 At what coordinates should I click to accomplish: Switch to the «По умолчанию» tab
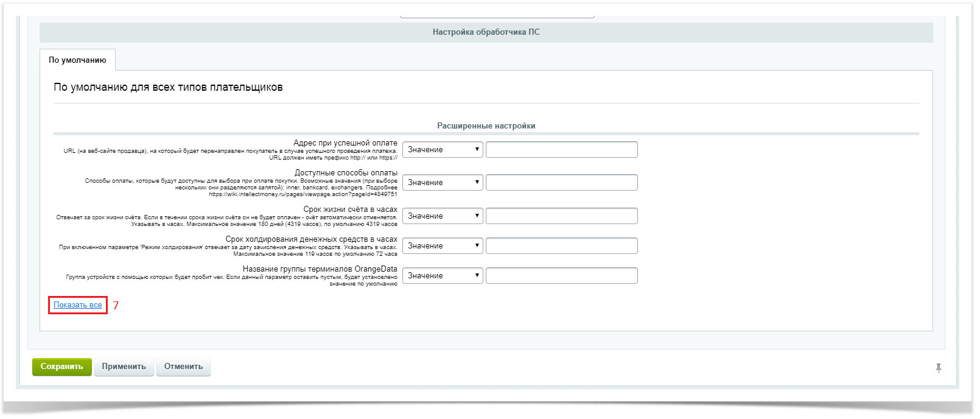[x=77, y=60]
